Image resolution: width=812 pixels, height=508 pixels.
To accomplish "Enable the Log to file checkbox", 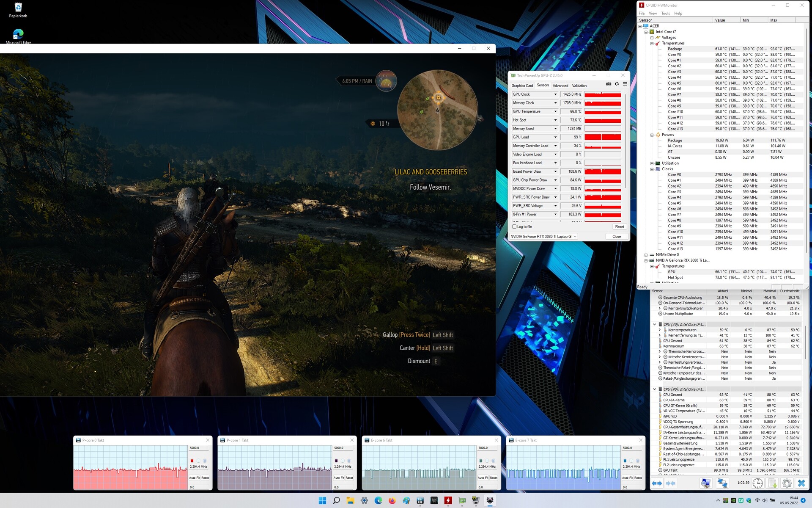I will [x=514, y=227].
